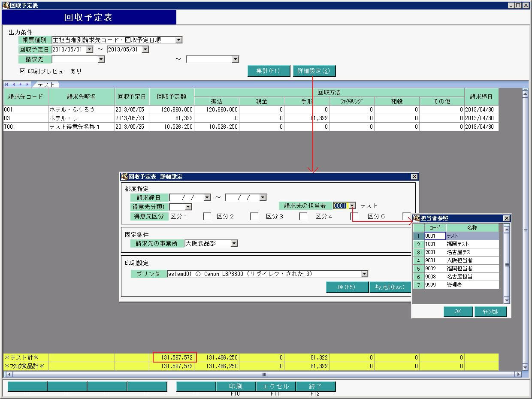Click the 集計(F1) button
This screenshot has width=532, height=399.
coord(269,71)
